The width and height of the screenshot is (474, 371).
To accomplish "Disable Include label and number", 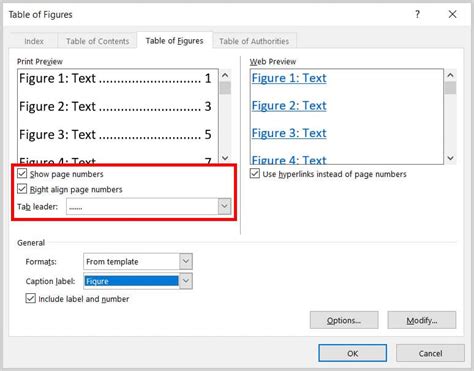I will (x=30, y=298).
